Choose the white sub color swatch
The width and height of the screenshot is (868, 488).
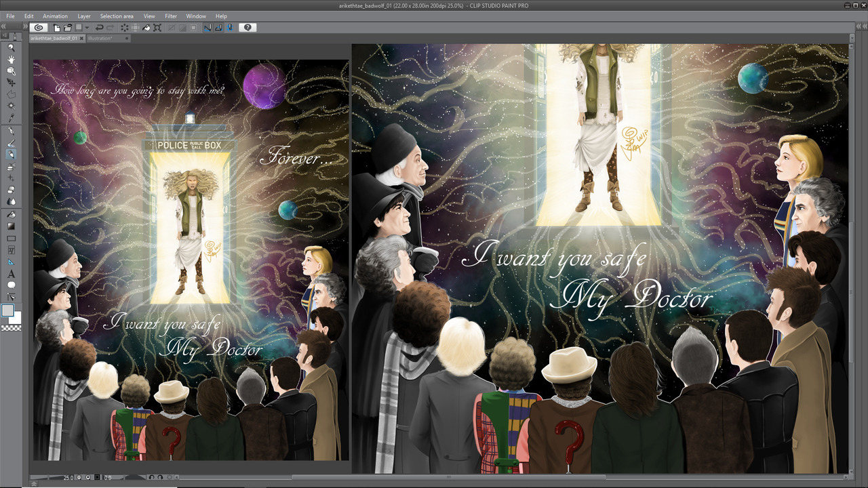(17, 319)
